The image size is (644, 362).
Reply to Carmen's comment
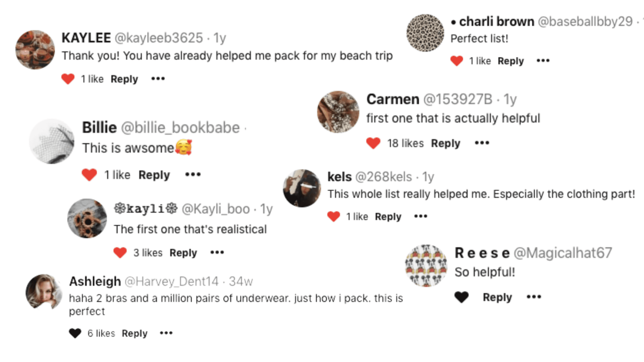[446, 144]
